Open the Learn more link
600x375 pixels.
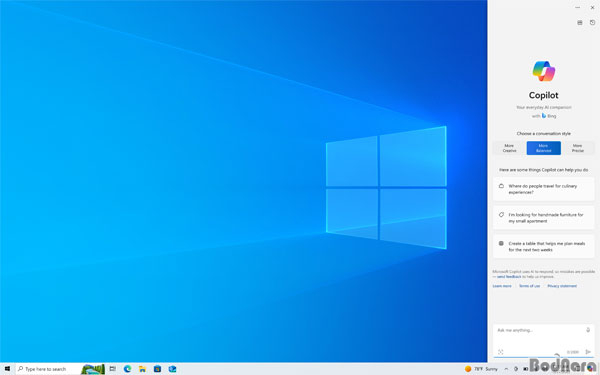(x=502, y=286)
